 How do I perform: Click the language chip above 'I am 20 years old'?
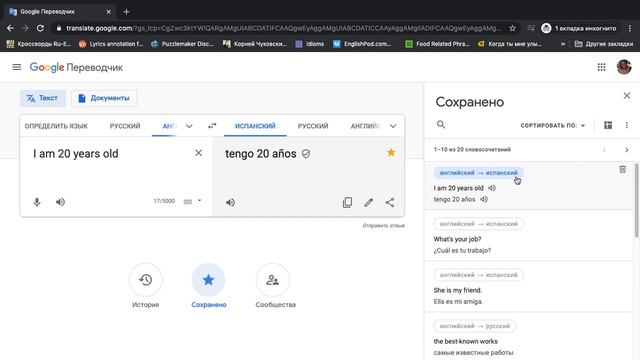[x=478, y=173]
